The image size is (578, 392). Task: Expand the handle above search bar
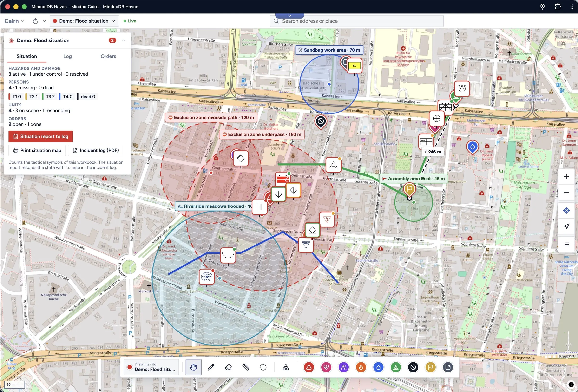pos(289,16)
